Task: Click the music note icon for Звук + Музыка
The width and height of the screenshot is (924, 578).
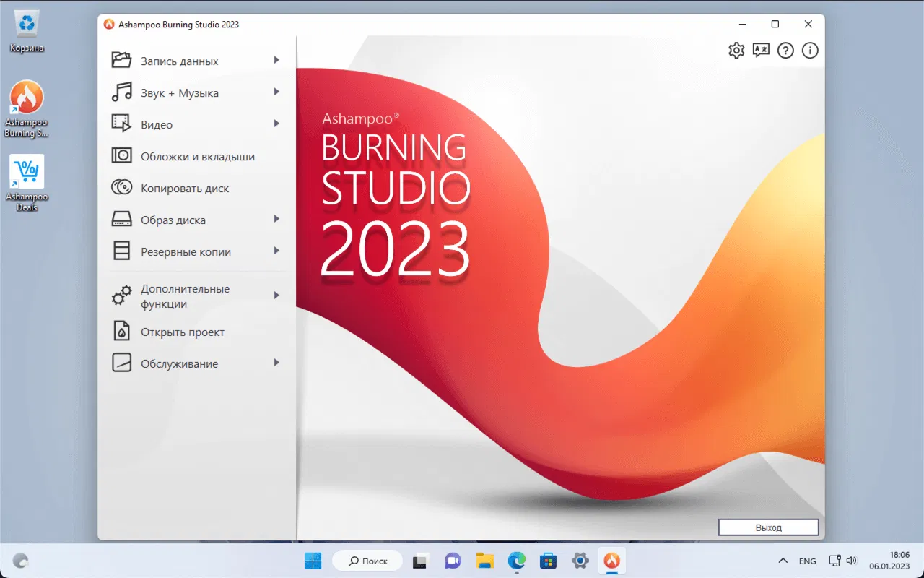Action: (121, 92)
